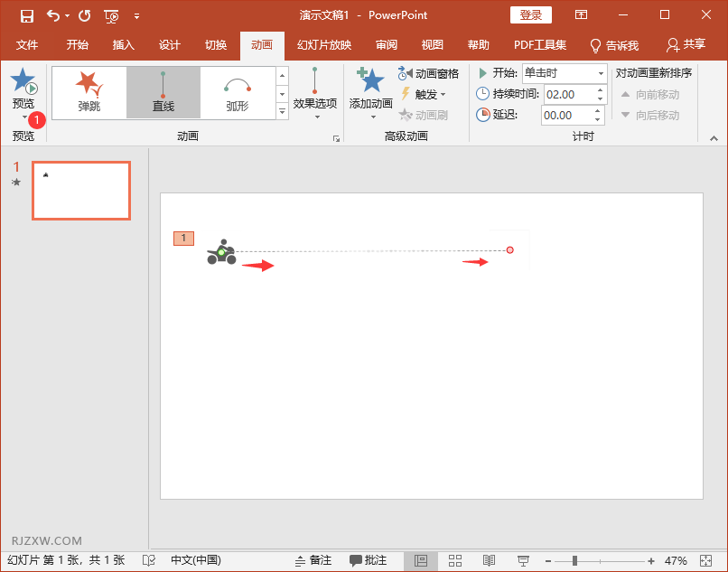Open 效果选项 effect options
Screen dimensions: 728x572
315,93
